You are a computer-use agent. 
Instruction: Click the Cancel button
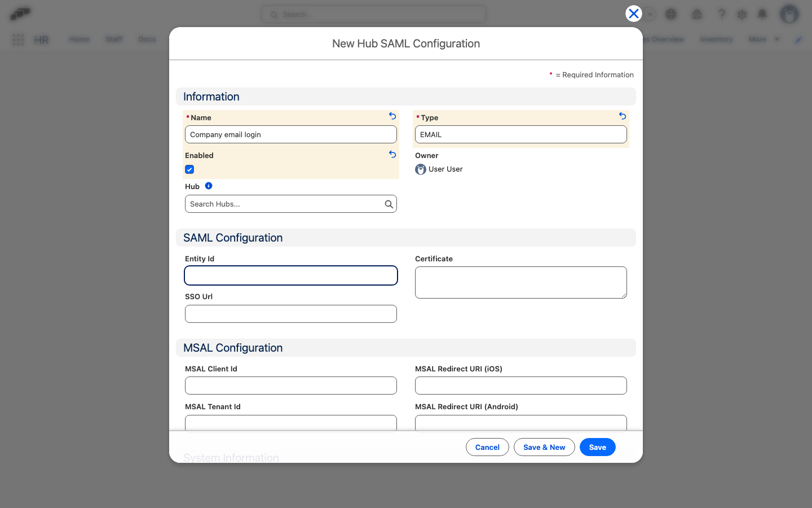click(x=487, y=447)
